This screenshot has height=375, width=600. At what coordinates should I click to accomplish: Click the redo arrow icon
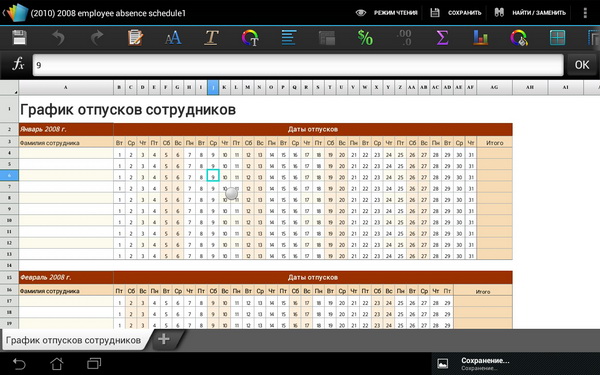click(97, 38)
